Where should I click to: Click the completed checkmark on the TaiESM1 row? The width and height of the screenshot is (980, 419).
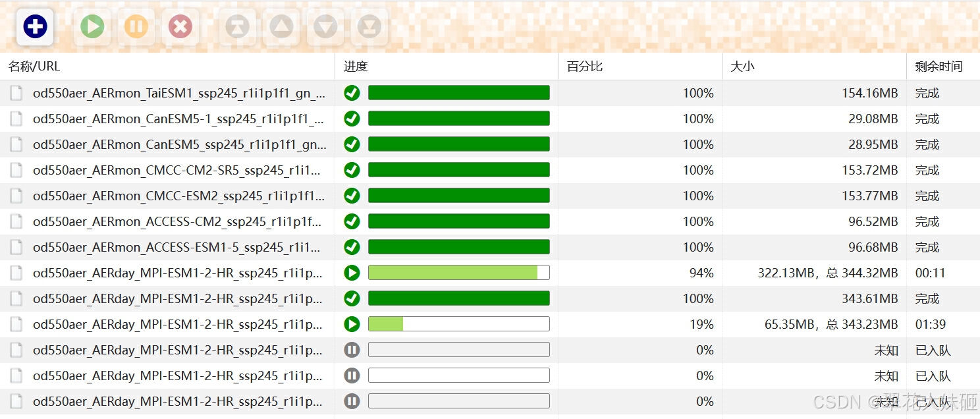[x=352, y=93]
